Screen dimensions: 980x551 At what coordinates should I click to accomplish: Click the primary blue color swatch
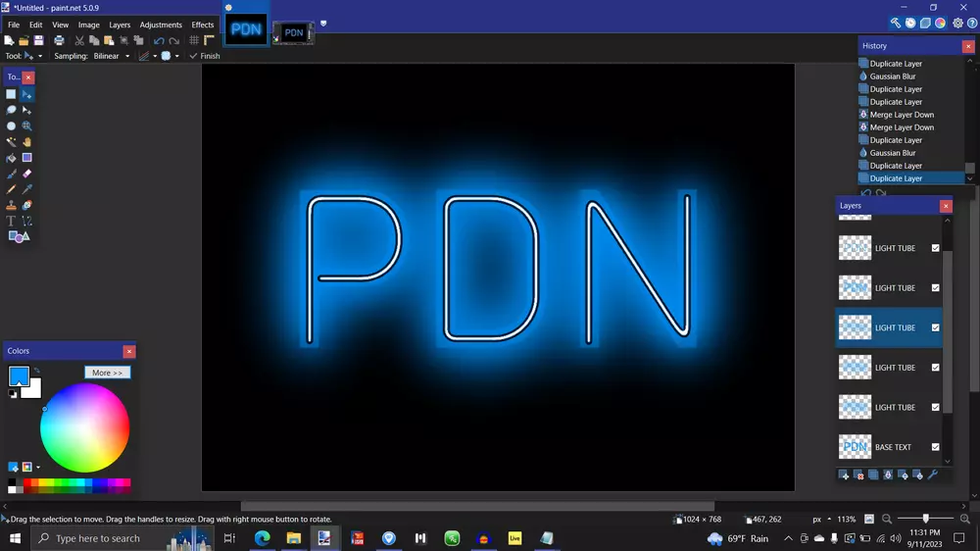[x=18, y=375]
